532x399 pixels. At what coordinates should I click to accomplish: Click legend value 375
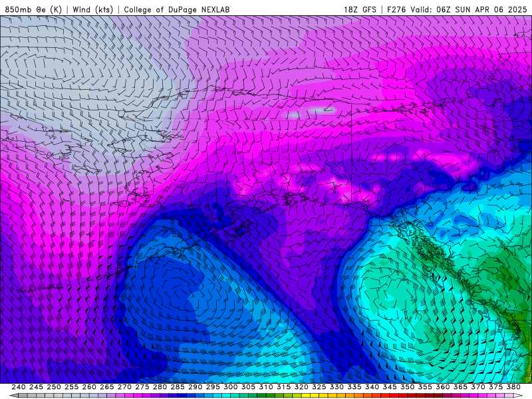[x=495, y=387]
